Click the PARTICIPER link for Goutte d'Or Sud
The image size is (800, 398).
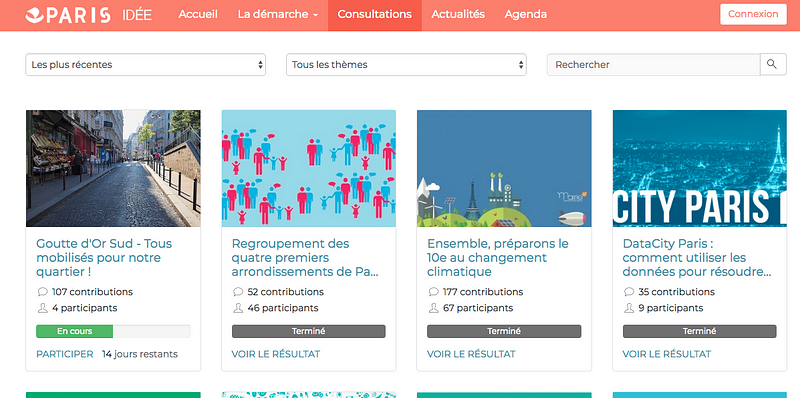click(x=65, y=354)
